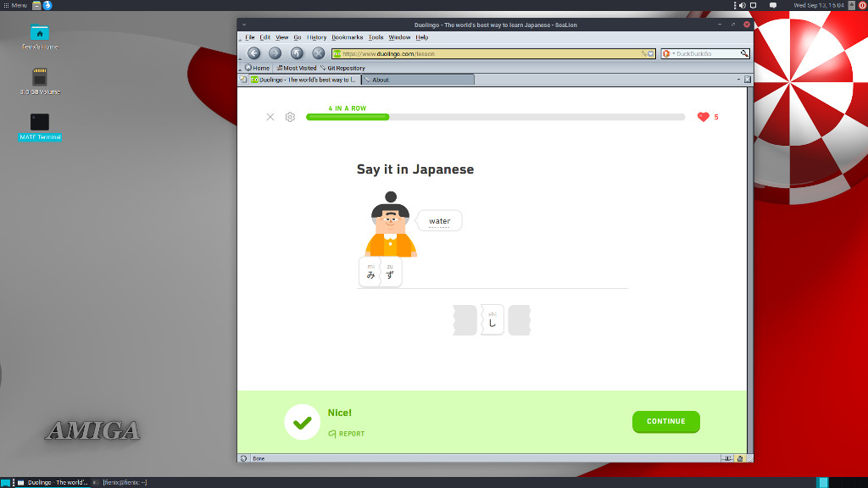This screenshot has height=488, width=868.
Task: Open the Window menu
Action: pos(399,37)
